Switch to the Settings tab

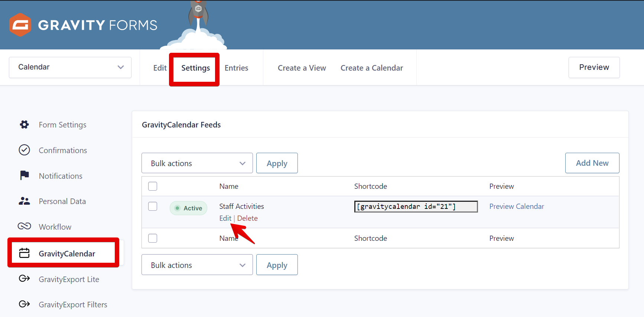coord(196,68)
